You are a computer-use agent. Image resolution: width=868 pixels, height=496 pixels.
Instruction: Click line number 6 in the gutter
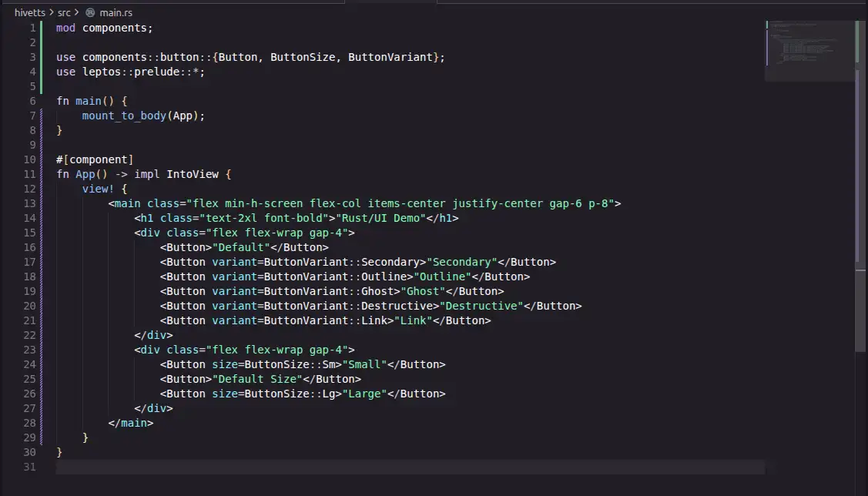pos(32,101)
